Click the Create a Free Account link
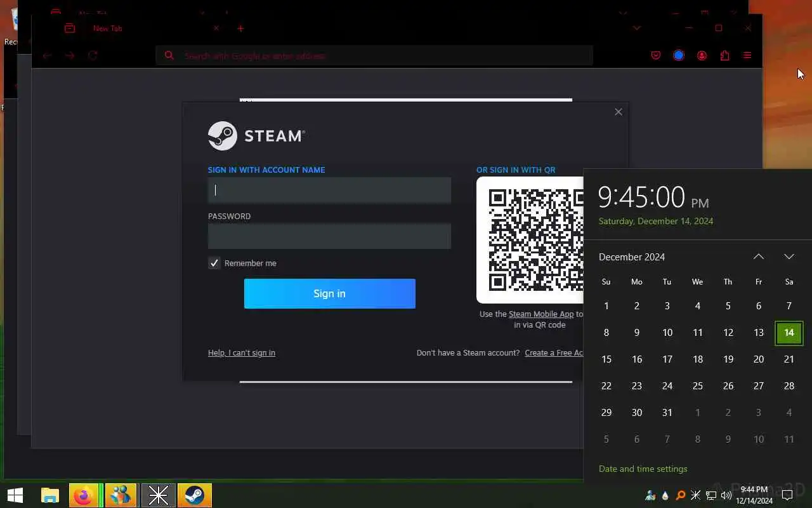Image resolution: width=812 pixels, height=508 pixels. (x=554, y=353)
